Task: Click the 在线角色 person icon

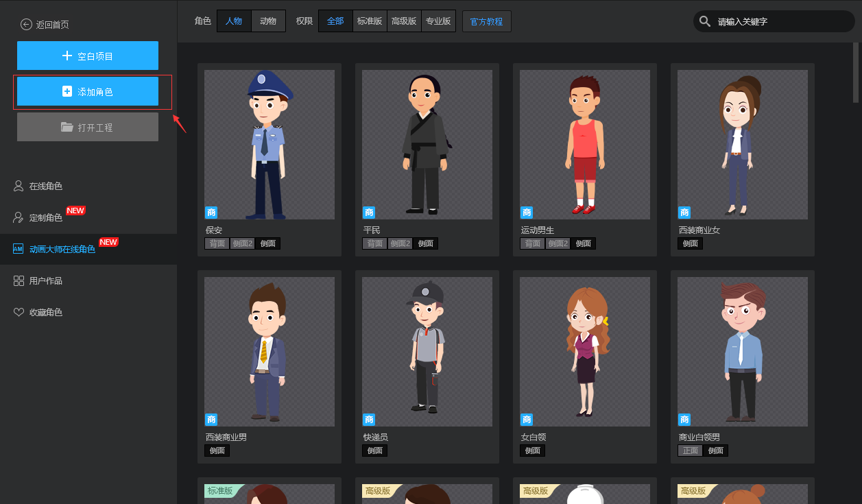Action: tap(19, 186)
